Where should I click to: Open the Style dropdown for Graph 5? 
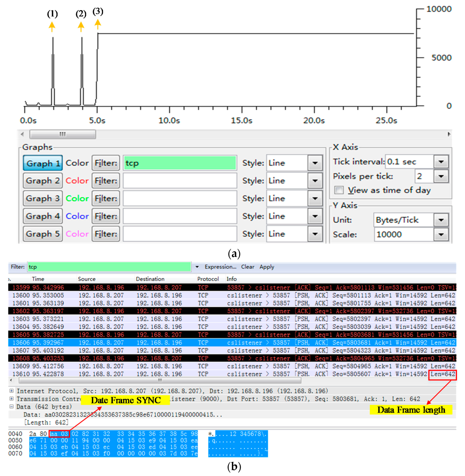315,234
